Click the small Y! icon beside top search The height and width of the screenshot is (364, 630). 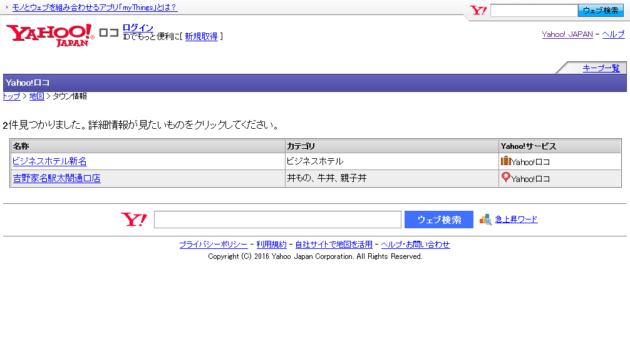click(478, 10)
